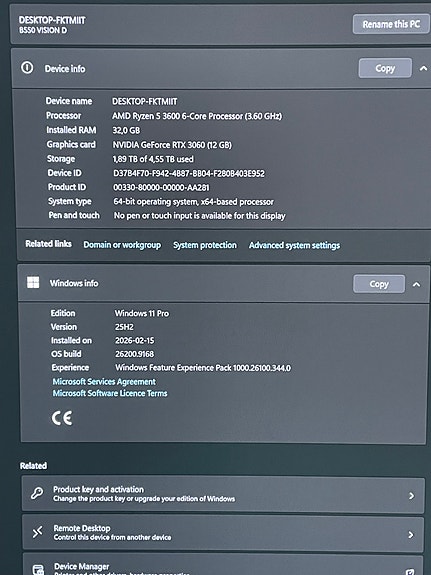Click the CE marking symbol
Viewport: 431px width, 575px height.
[x=62, y=418]
